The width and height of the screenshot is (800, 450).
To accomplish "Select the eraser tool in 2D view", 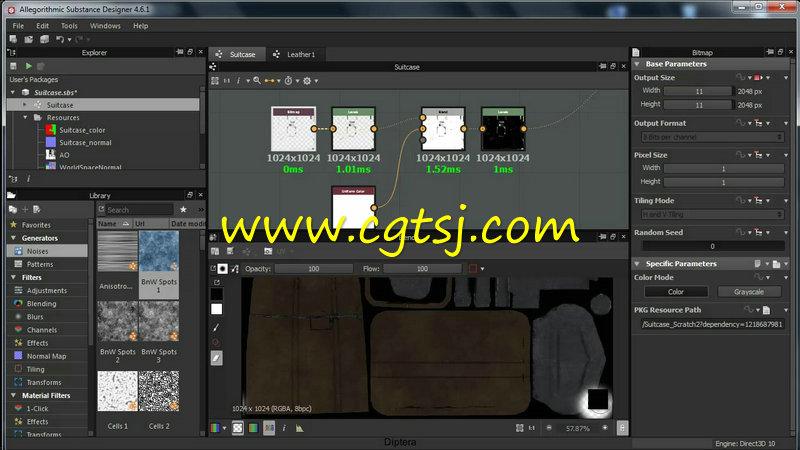I will click(216, 358).
